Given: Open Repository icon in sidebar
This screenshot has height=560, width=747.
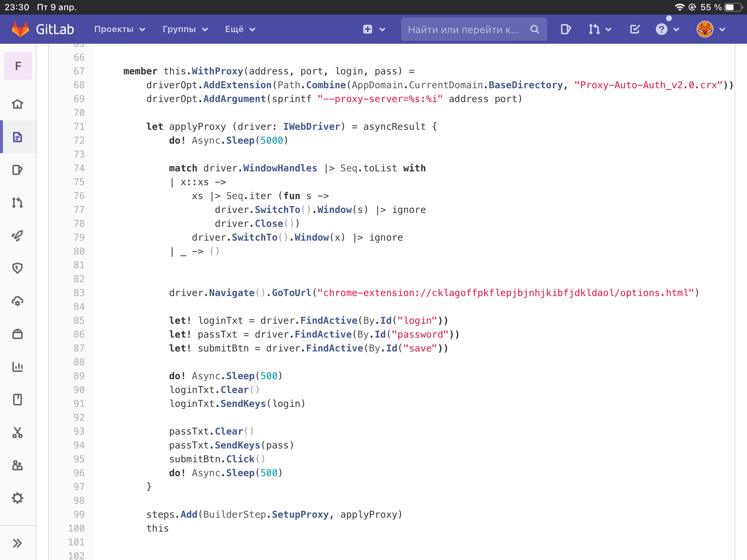Looking at the screenshot, I should pos(18,137).
